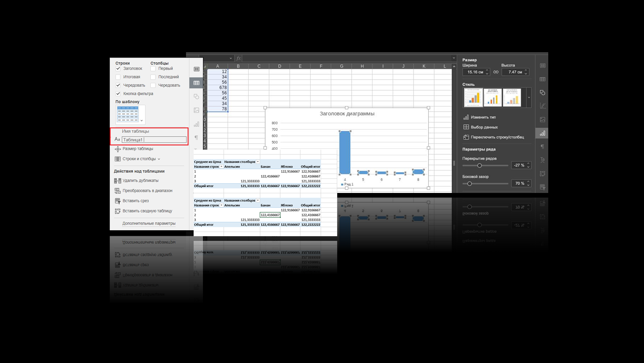Click the Вставить срез icon
The image size is (644, 363).
[118, 201]
